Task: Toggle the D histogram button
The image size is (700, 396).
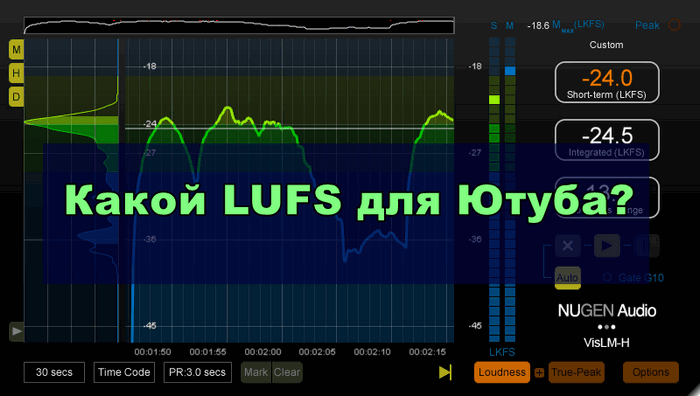Action: pos(17,97)
